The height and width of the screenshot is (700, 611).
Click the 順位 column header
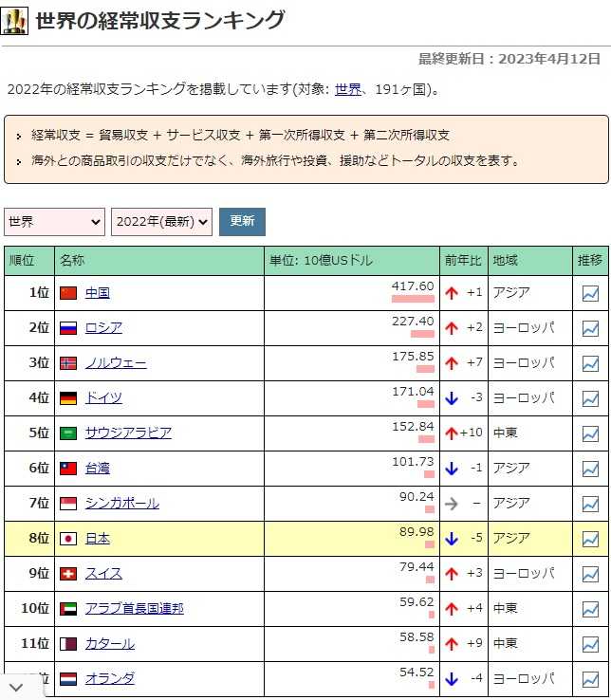[x=22, y=261]
